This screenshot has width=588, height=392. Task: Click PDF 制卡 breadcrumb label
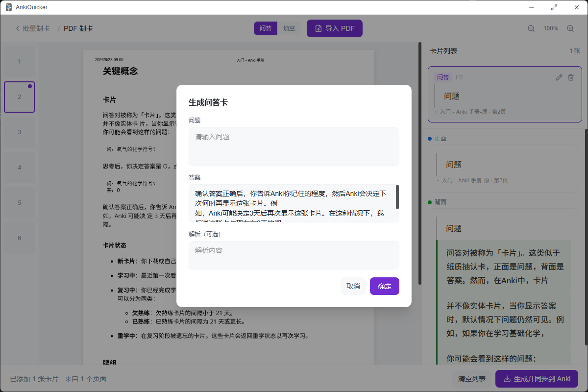click(x=78, y=28)
